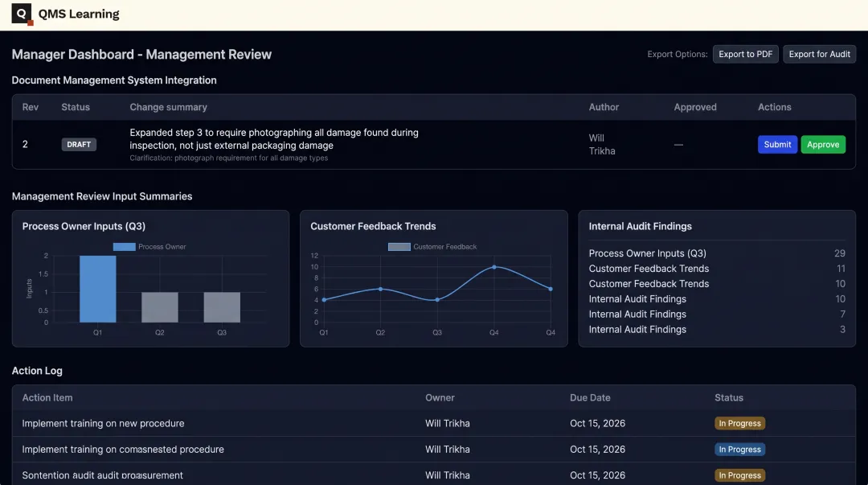This screenshot has height=485, width=868.
Task: Toggle the Process Owner legend swatch
Action: point(124,247)
